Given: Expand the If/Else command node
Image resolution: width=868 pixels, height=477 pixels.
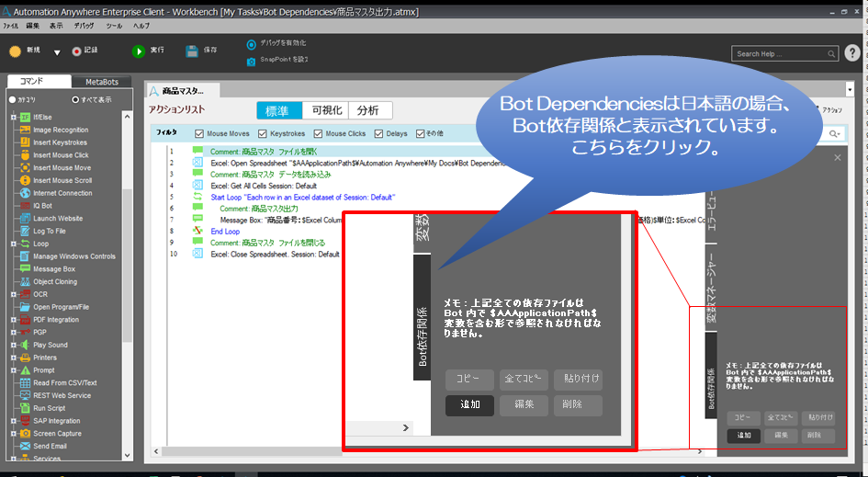Looking at the screenshot, I should pos(14,117).
